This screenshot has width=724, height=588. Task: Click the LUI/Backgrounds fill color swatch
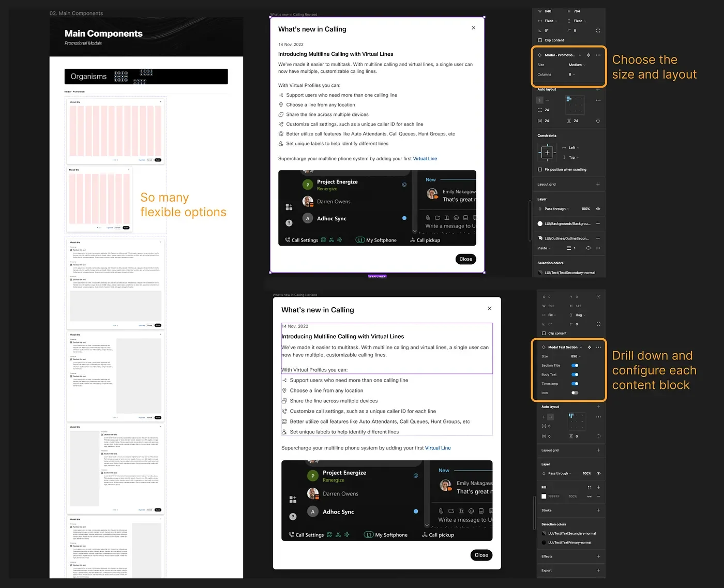click(x=540, y=223)
